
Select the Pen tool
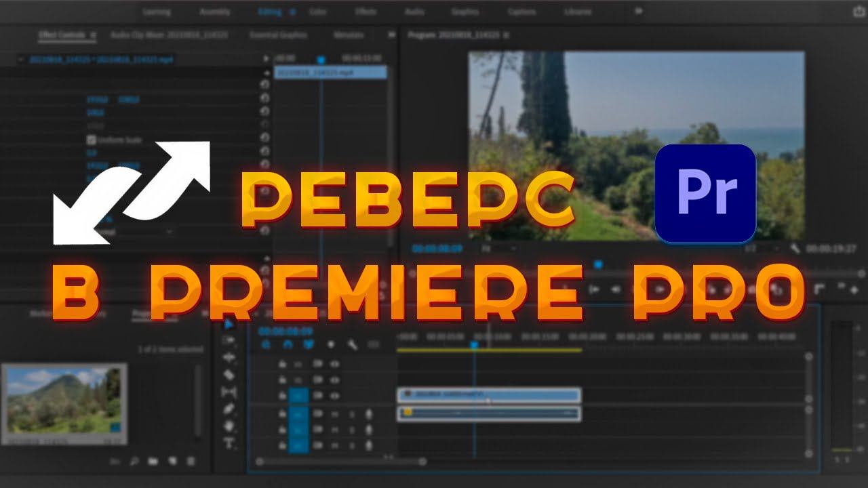229,409
